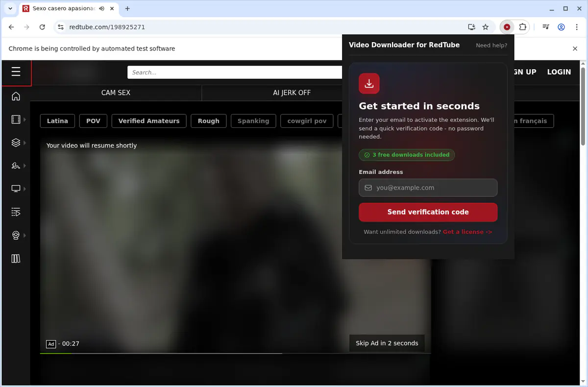Click the Skip Ad button
588x387 pixels.
387,343
